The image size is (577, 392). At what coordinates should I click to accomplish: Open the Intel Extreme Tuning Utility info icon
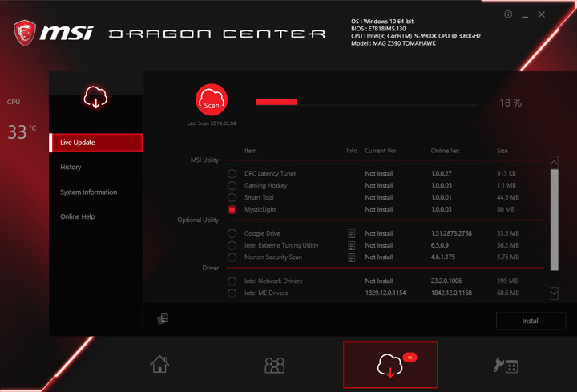click(x=352, y=245)
